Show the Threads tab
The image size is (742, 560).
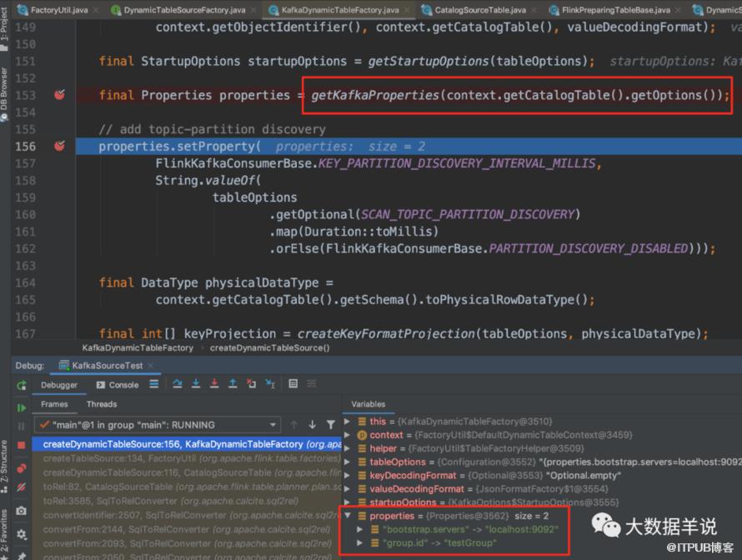[101, 404]
